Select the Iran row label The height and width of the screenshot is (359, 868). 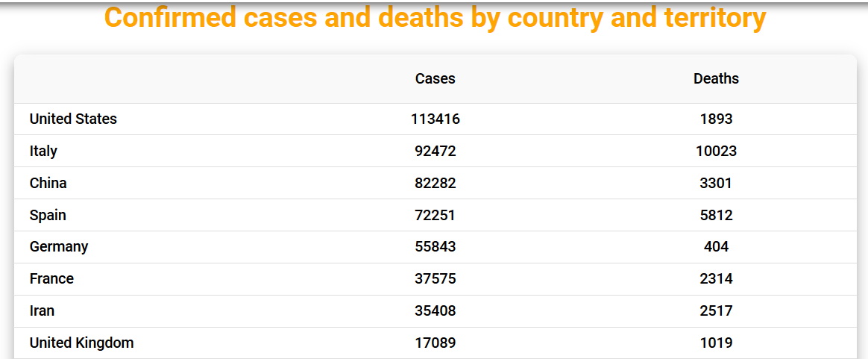coord(42,310)
